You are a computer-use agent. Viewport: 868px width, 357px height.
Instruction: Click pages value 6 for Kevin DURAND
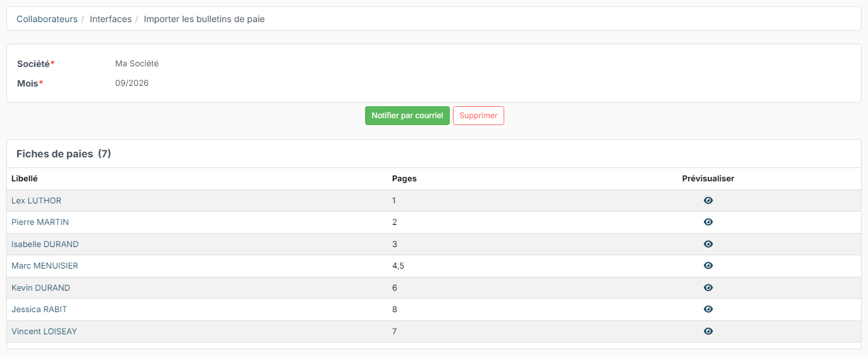395,287
